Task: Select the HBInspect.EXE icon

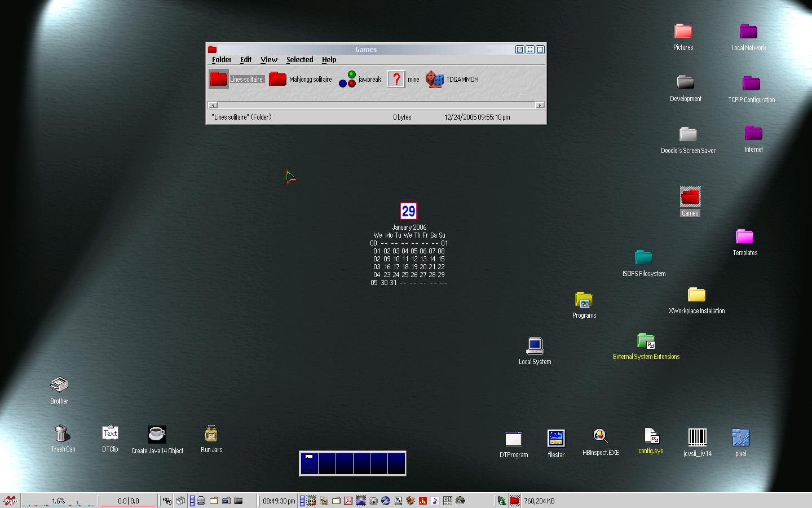Action: pos(600,436)
